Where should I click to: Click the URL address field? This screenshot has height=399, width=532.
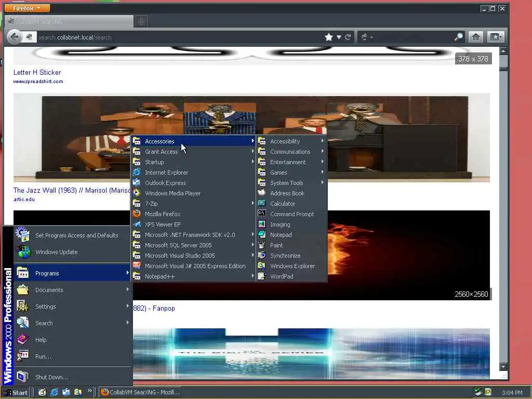[180, 37]
